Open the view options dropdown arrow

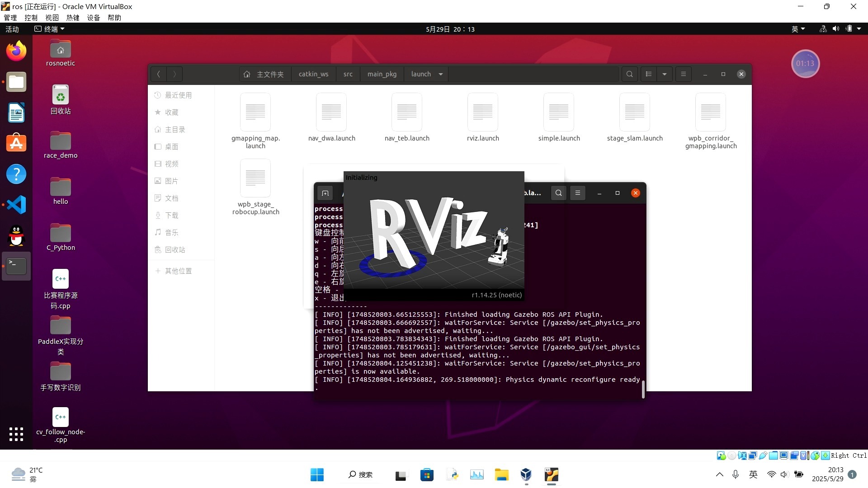pyautogui.click(x=665, y=74)
